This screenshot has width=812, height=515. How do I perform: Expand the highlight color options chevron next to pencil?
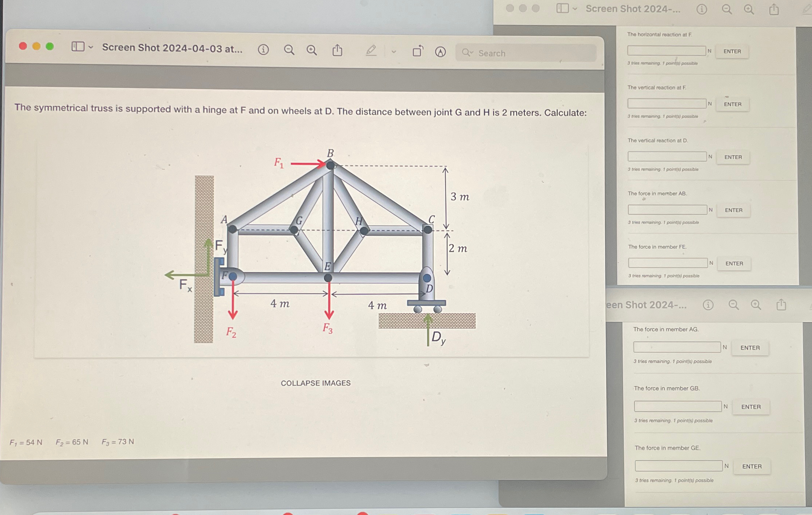point(393,52)
